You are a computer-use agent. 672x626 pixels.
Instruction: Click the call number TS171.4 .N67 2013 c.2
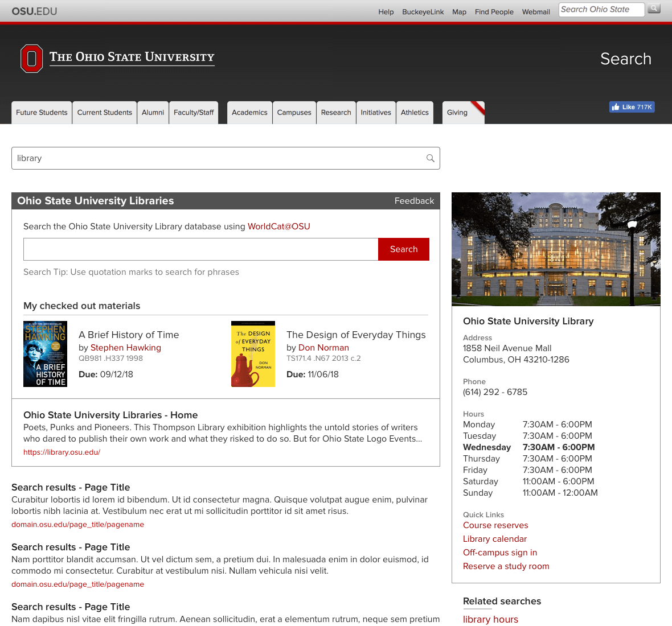pos(323,359)
